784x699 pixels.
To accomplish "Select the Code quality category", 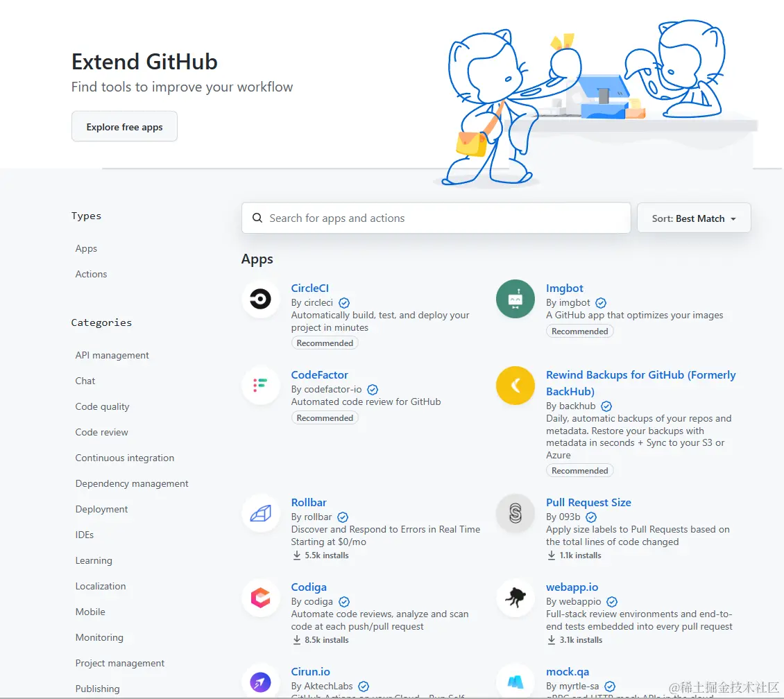I will [102, 406].
